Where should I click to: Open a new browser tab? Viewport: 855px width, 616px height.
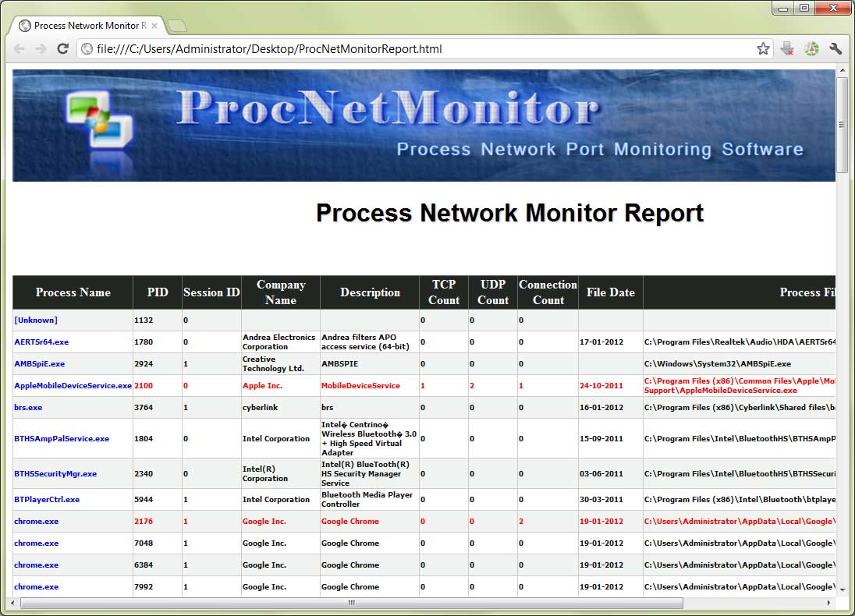pos(177,27)
